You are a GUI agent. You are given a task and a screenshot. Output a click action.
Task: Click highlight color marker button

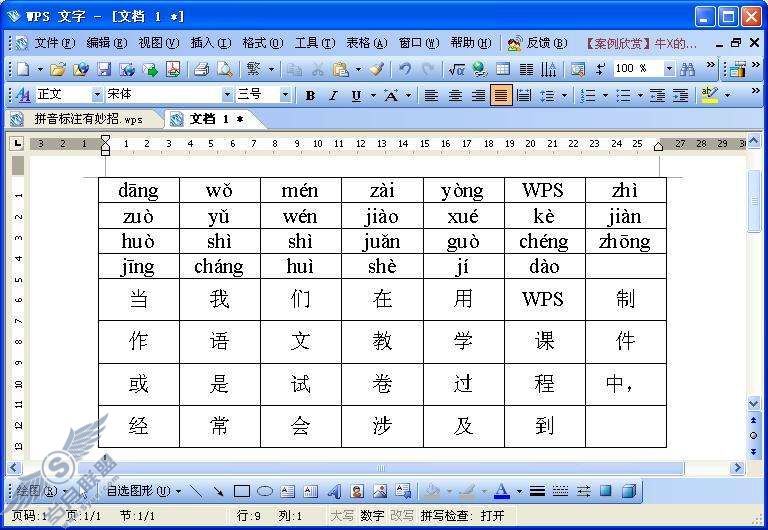pos(710,95)
